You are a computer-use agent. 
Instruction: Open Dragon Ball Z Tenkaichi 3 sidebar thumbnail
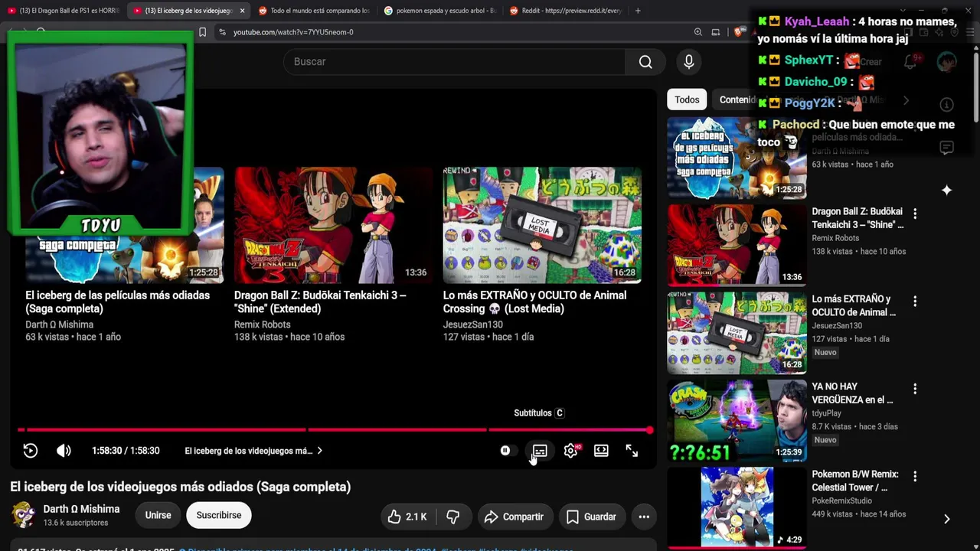tap(737, 245)
